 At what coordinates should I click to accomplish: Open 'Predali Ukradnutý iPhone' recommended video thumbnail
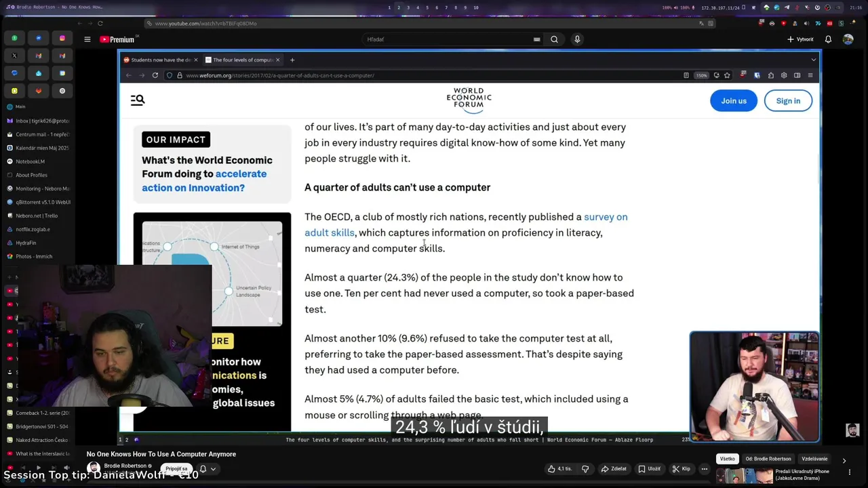pos(745,476)
